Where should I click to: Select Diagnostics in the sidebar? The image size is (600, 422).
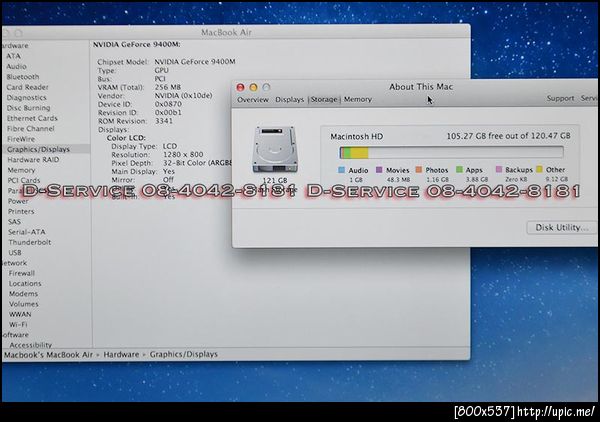tap(26, 98)
